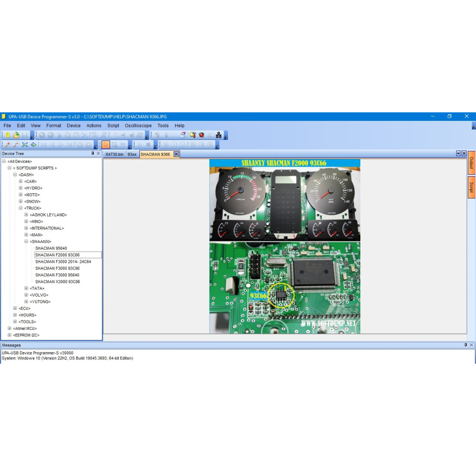
Task: Expand the <ASHOK LEYLAND> node
Action: point(26,215)
